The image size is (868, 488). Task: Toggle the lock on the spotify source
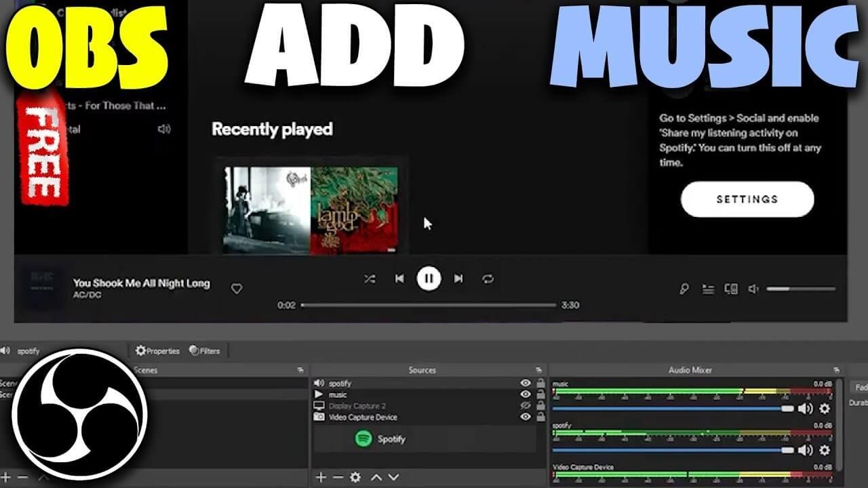tap(540, 384)
